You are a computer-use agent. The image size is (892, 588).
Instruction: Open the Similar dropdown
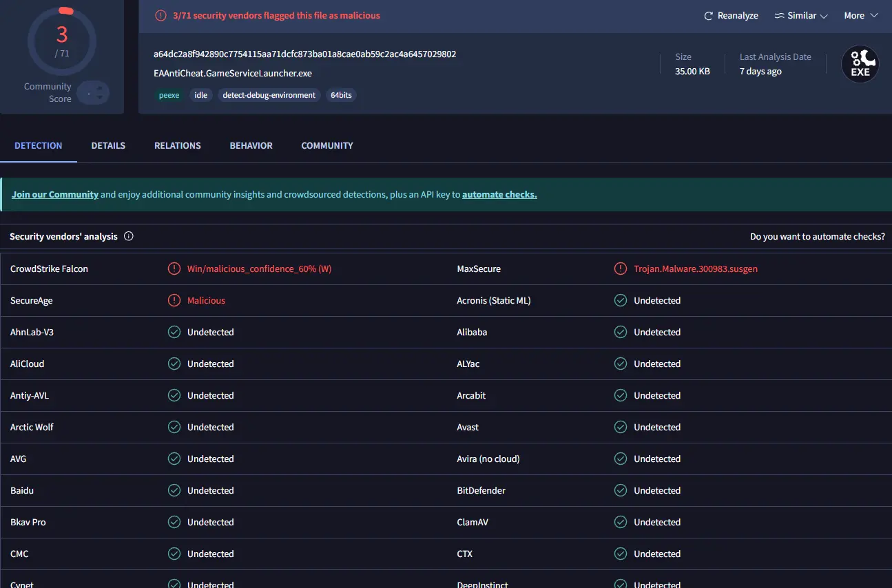[x=801, y=15]
